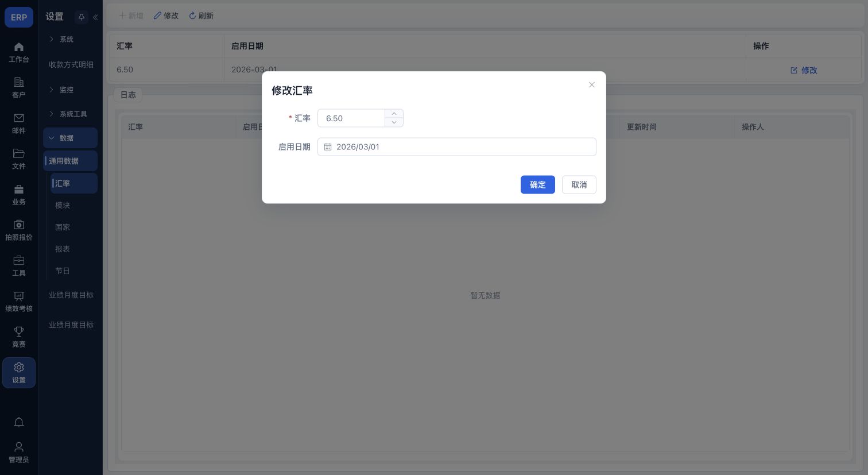The width and height of the screenshot is (868, 475).
Task: Click the calendar icon in 启用日期 field
Action: [328, 147]
